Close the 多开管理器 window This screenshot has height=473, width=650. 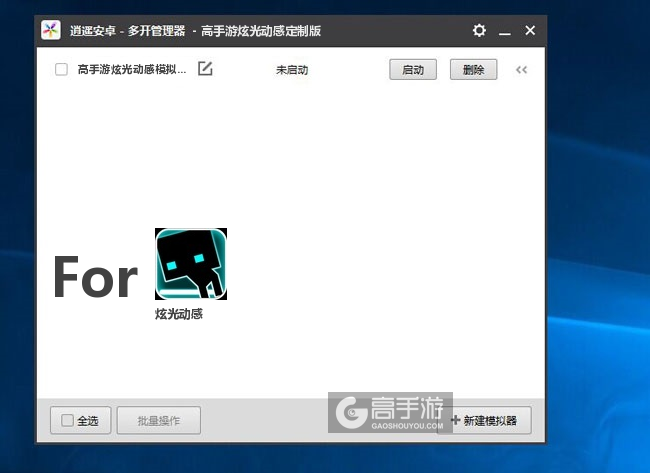coord(530,30)
